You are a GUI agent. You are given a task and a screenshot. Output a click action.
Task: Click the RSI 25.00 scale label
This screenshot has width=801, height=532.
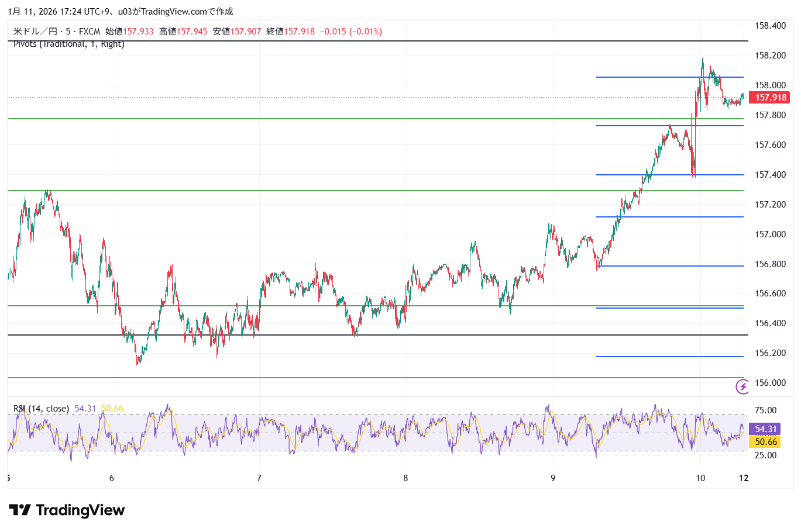point(765,455)
